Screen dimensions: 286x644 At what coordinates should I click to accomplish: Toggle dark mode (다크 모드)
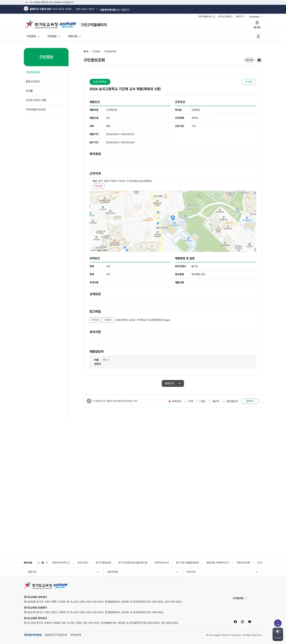(x=278, y=634)
